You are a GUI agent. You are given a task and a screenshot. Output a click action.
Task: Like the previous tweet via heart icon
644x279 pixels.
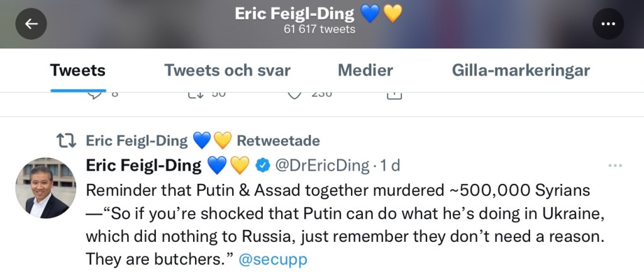click(x=294, y=94)
